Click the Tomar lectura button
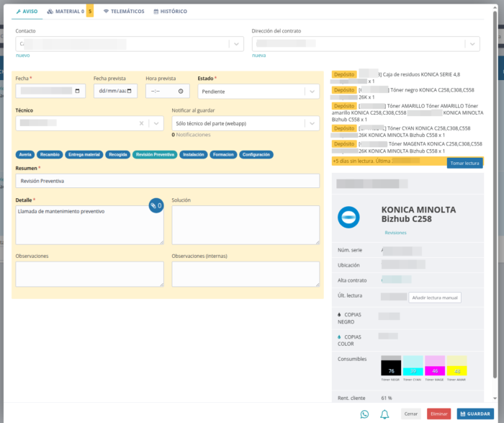Viewport: 504px width, 423px height. pos(465,163)
